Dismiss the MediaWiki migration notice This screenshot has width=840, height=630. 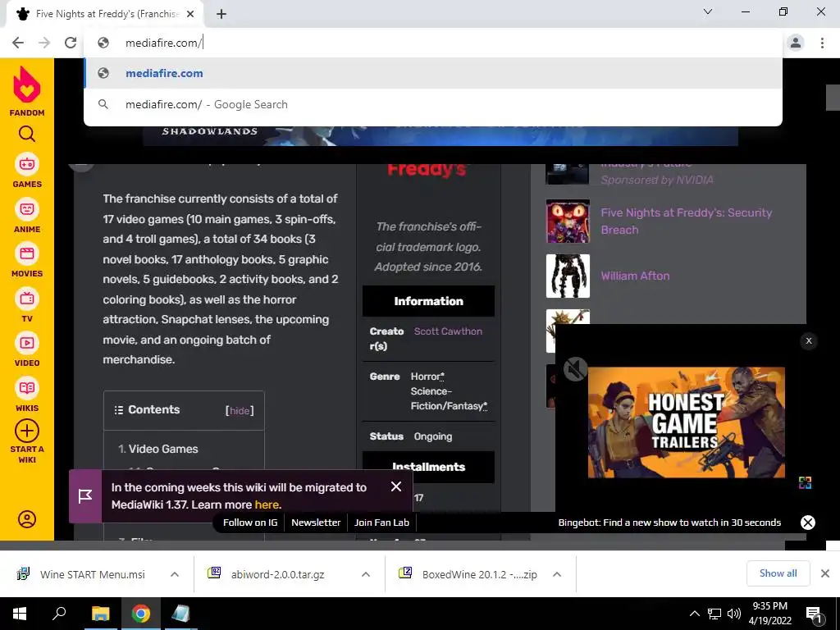pos(396,486)
